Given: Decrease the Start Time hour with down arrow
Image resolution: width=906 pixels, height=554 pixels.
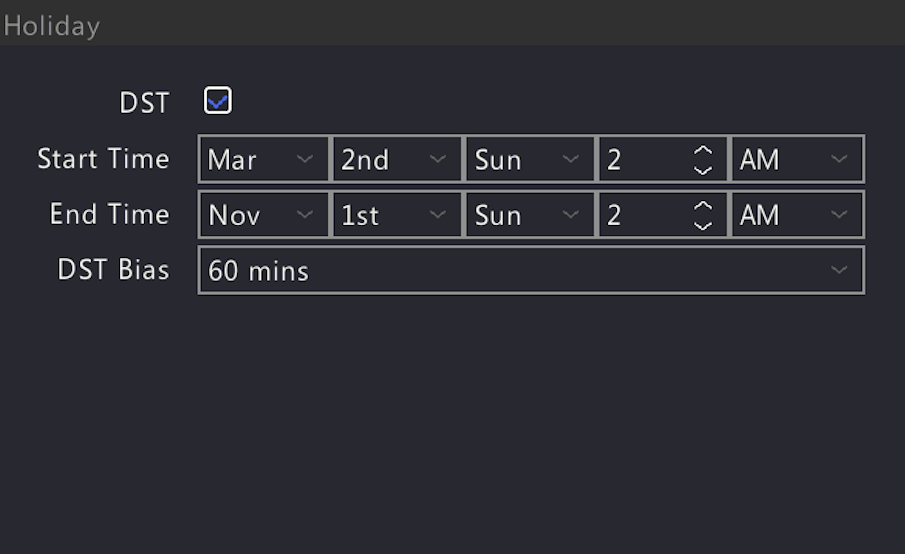Looking at the screenshot, I should pyautogui.click(x=703, y=170).
